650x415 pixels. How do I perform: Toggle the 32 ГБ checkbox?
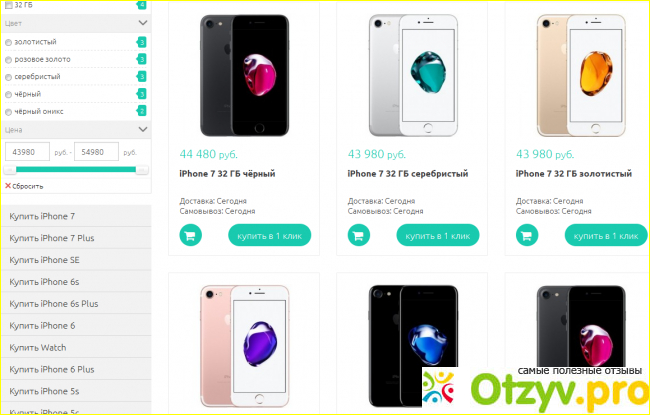tap(8, 5)
